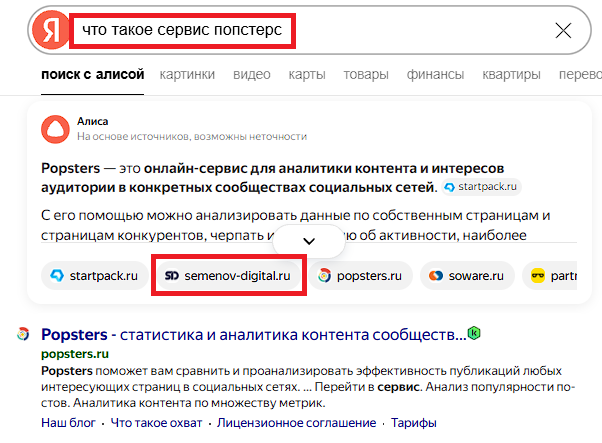Open the Лицензионное соглашение sitelink
Viewport: 602px width, 443px height.
click(296, 423)
